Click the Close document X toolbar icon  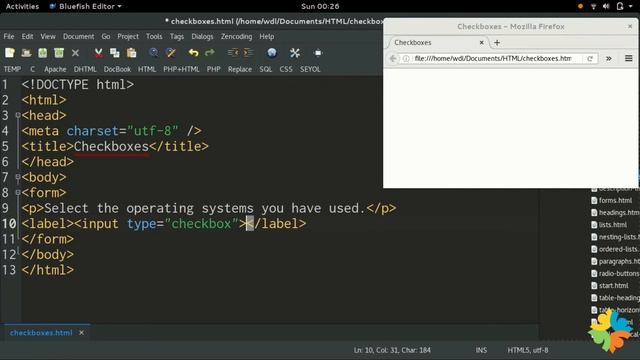(75, 53)
